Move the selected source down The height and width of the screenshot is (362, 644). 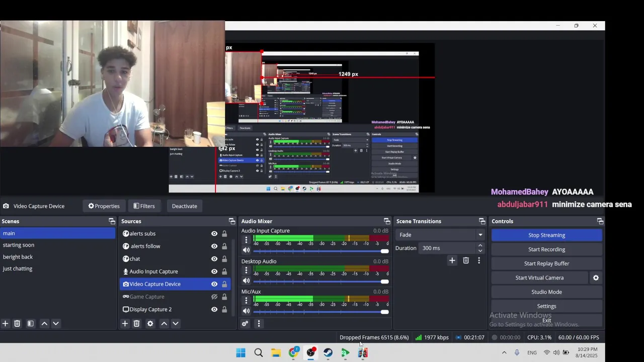point(176,324)
